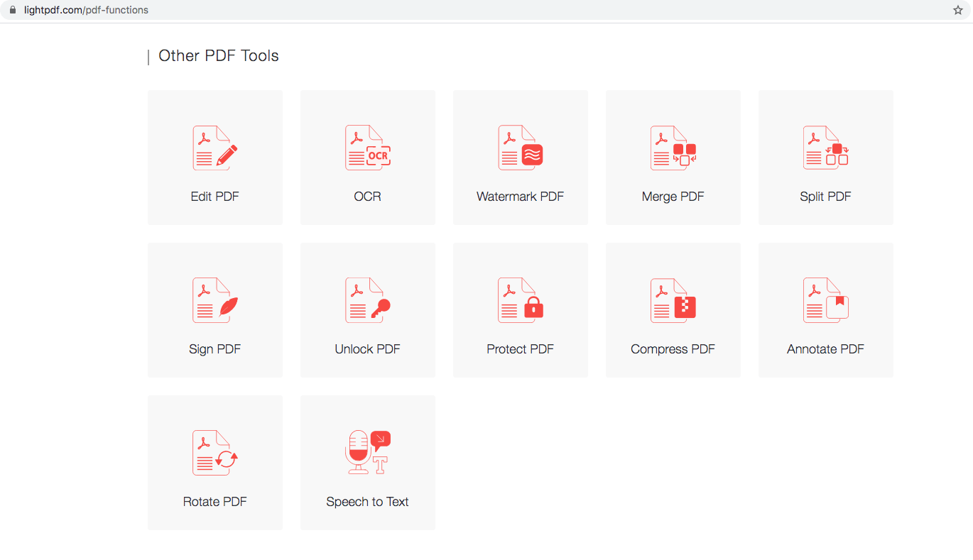The height and width of the screenshot is (560, 973).
Task: Open the "Edit PDF" text link
Action: coord(215,197)
